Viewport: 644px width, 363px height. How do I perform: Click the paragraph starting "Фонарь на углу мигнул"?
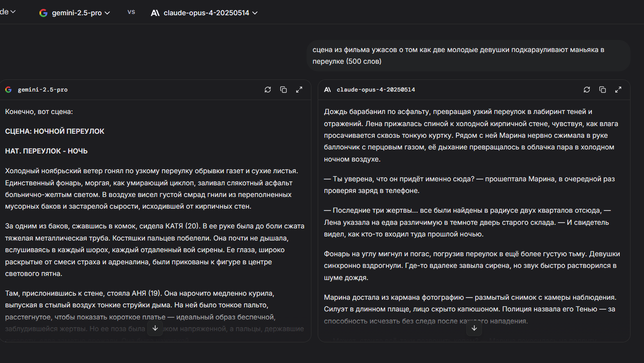tap(472, 266)
